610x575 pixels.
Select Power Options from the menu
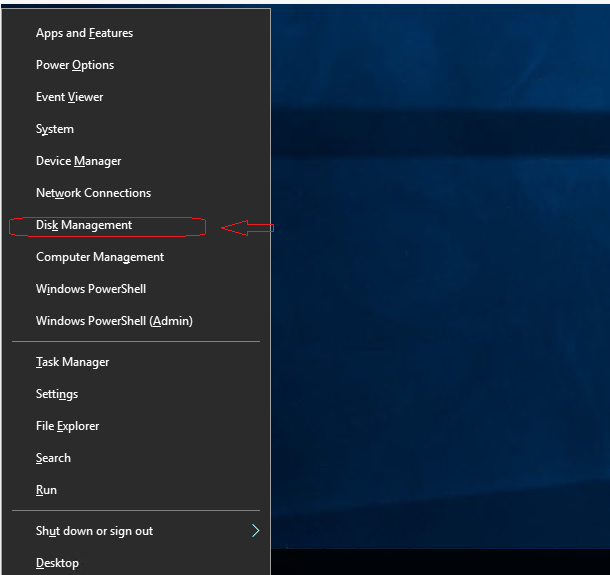136,65
